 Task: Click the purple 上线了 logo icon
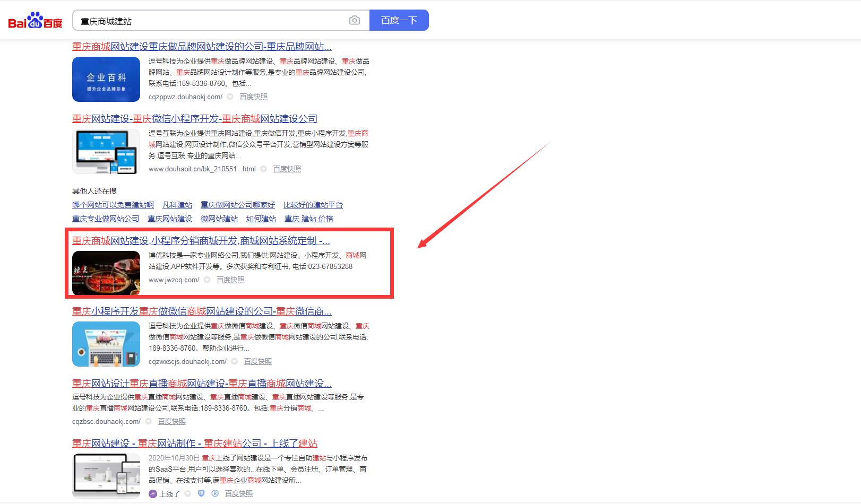coord(152,494)
